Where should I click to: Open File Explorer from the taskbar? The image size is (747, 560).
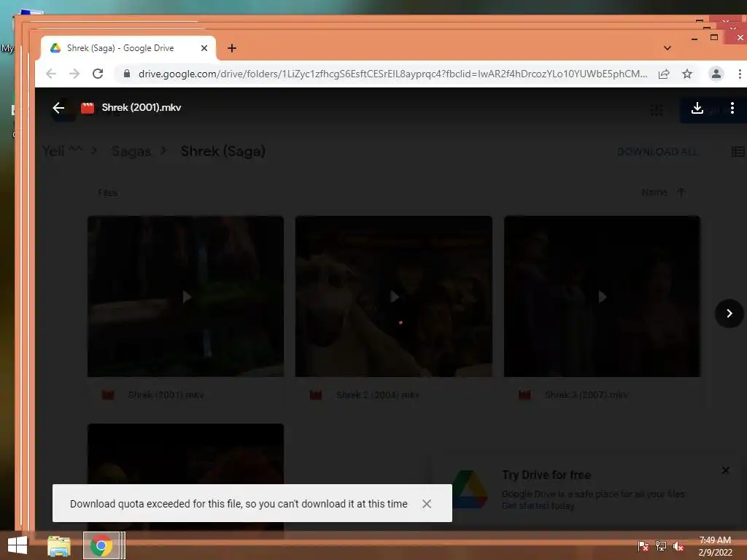point(59,546)
